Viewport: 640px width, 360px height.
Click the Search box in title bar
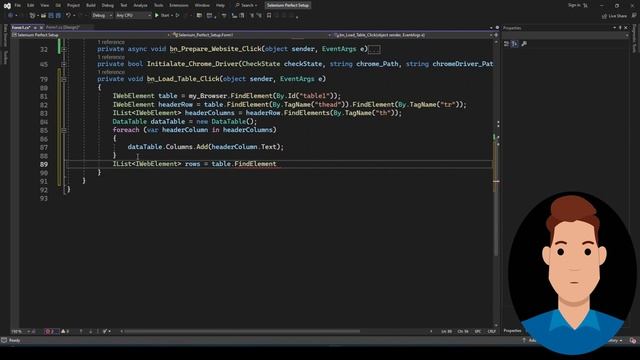247,5
